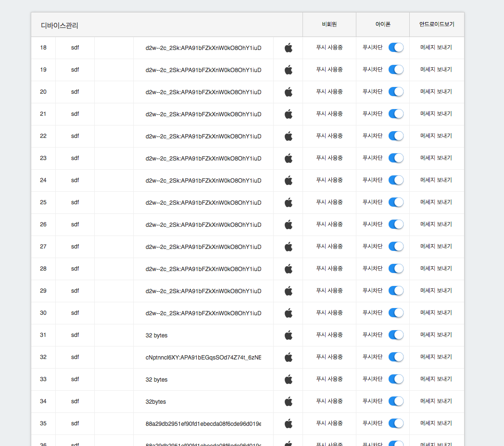This screenshot has width=504, height=446.
Task: Toggle 푸시차단 switch for row 19
Action: click(396, 70)
